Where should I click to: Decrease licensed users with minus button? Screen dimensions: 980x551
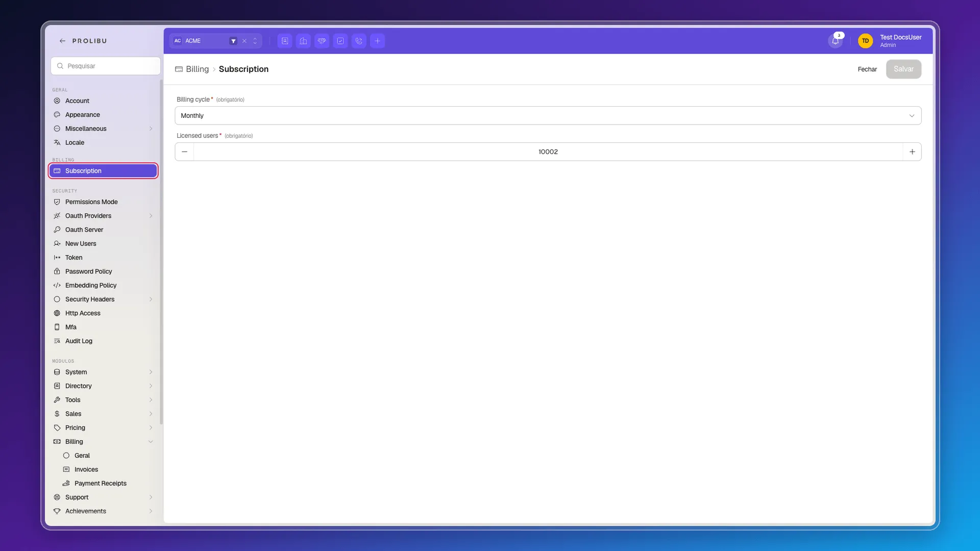click(x=184, y=152)
